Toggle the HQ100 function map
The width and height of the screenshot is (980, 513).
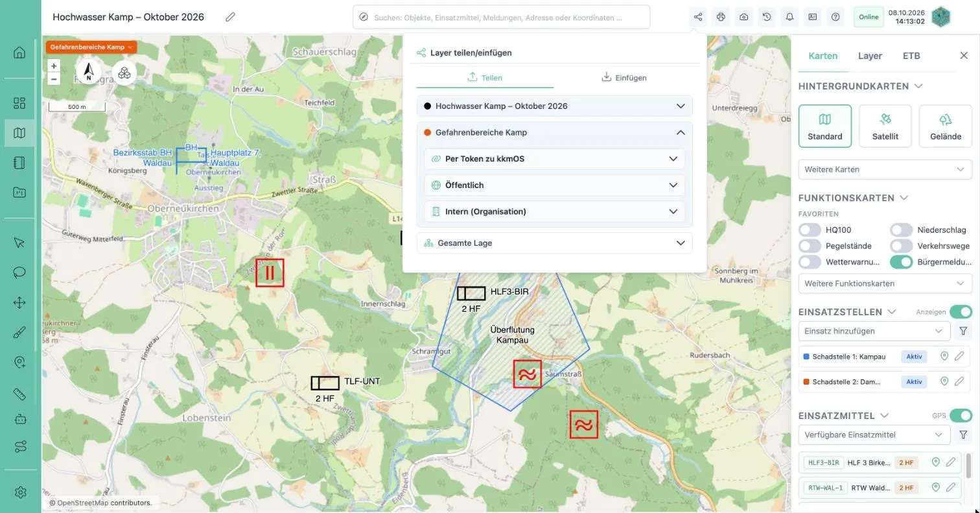(x=810, y=230)
